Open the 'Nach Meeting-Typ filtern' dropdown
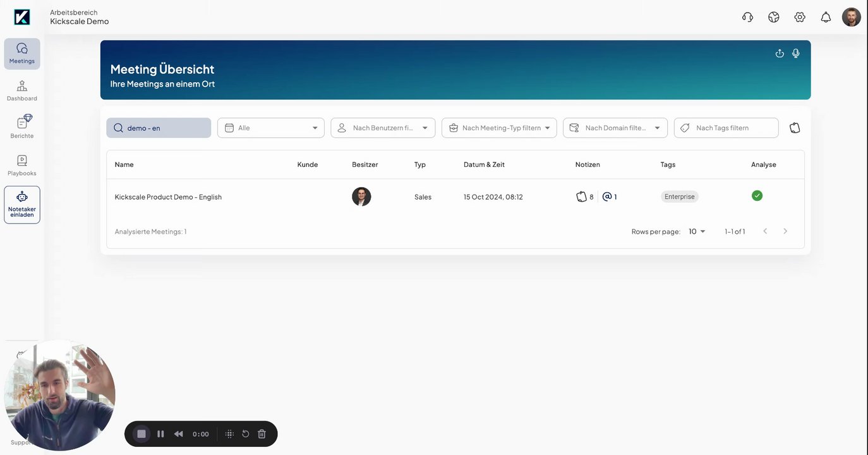The image size is (868, 455). click(499, 128)
